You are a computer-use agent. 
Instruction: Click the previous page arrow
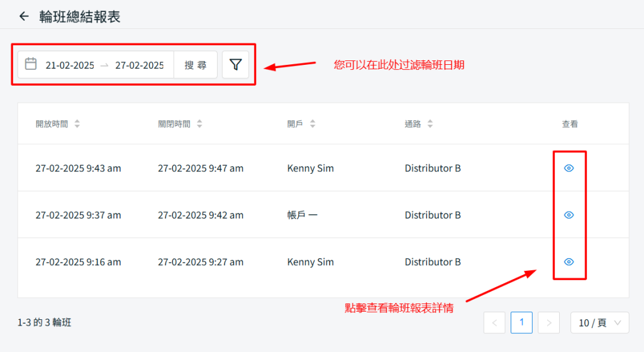tap(494, 323)
